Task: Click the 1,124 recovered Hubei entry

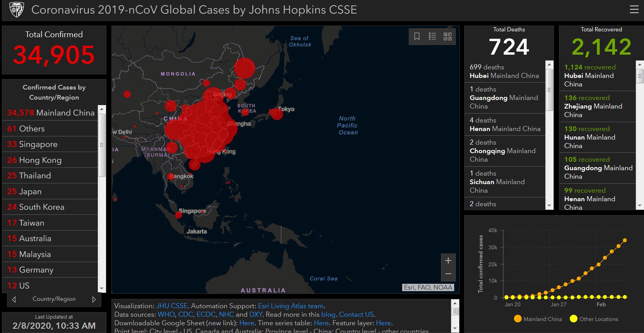Action: 597,76
